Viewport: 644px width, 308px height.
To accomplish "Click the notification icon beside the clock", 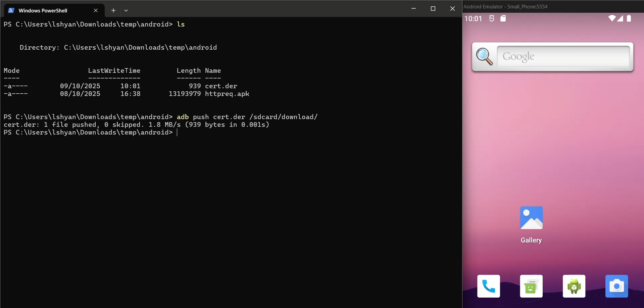I will pos(492,18).
